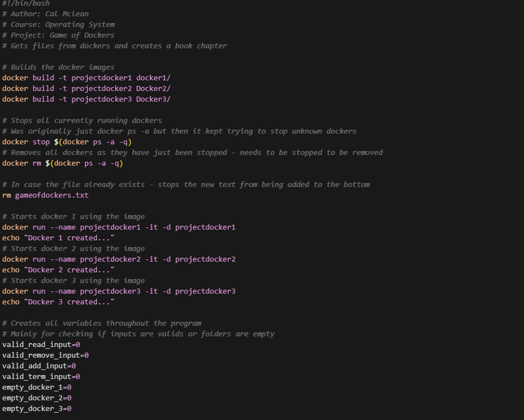This screenshot has height=420, width=524.
Task: Place cursor on the docker stop command line
Action: [67, 142]
